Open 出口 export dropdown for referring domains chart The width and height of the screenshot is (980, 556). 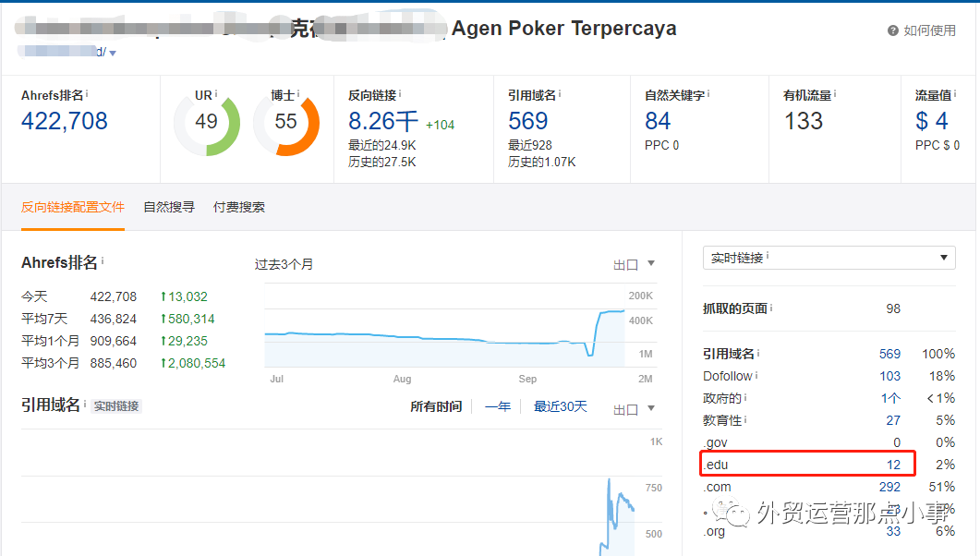coord(634,409)
